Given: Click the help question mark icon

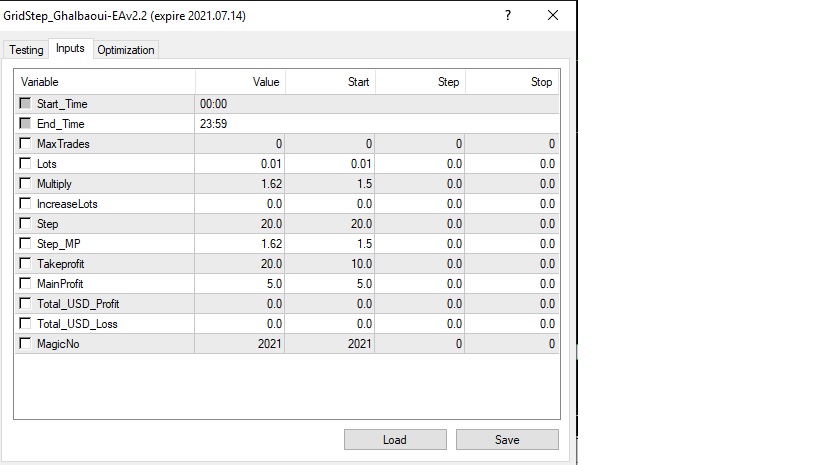Looking at the screenshot, I should pyautogui.click(x=508, y=16).
